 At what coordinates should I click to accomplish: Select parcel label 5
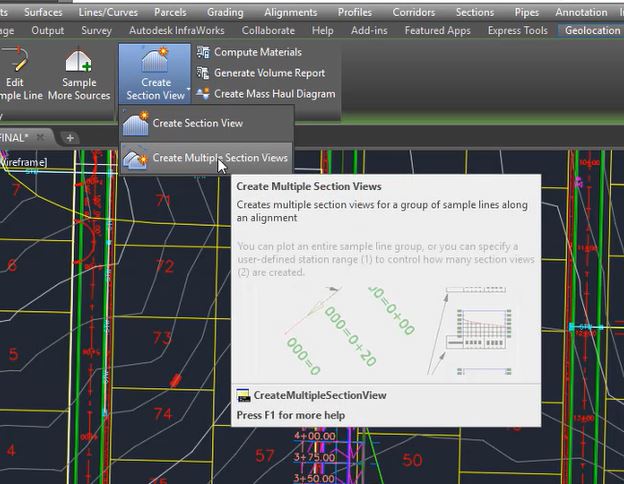pos(14,354)
